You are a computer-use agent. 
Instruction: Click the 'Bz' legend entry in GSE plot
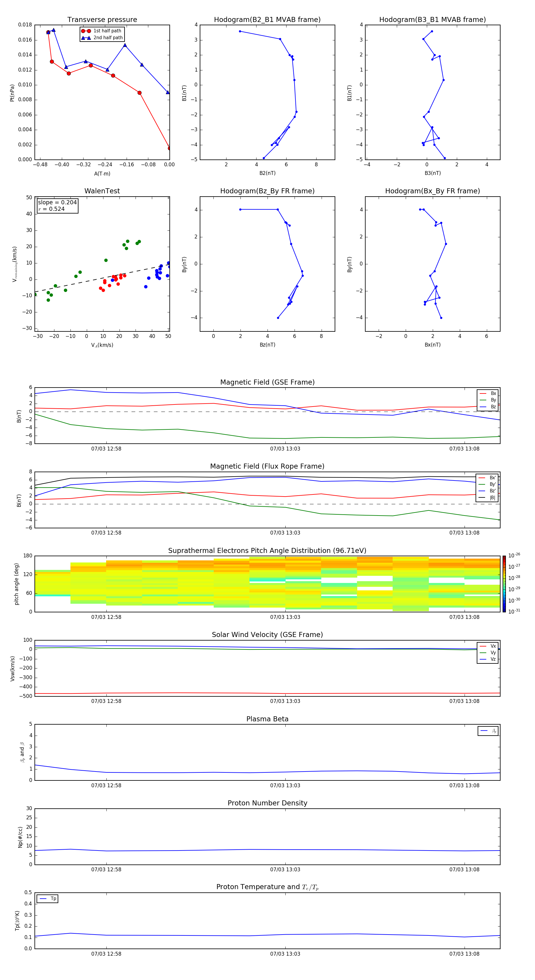(x=488, y=407)
